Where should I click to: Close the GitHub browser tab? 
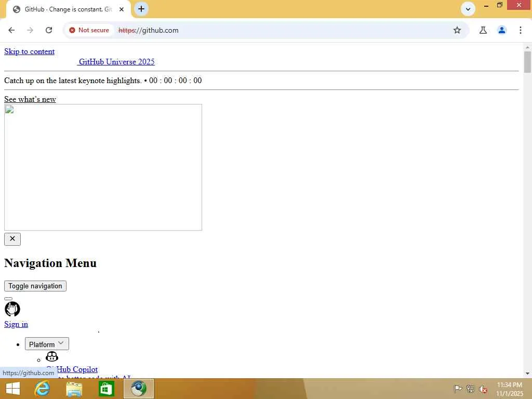(122, 9)
